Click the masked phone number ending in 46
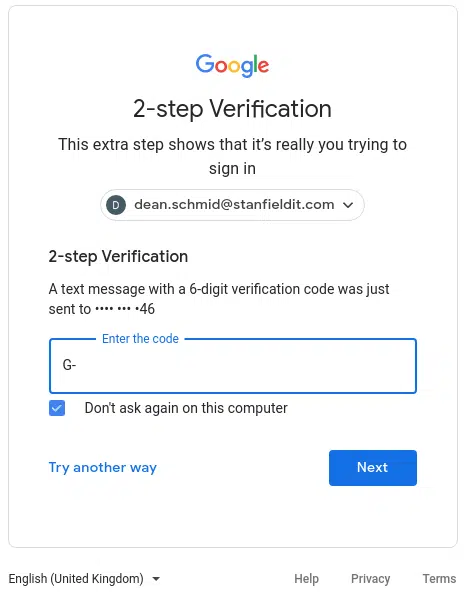Image resolution: width=469 pixels, height=605 pixels. [125, 309]
